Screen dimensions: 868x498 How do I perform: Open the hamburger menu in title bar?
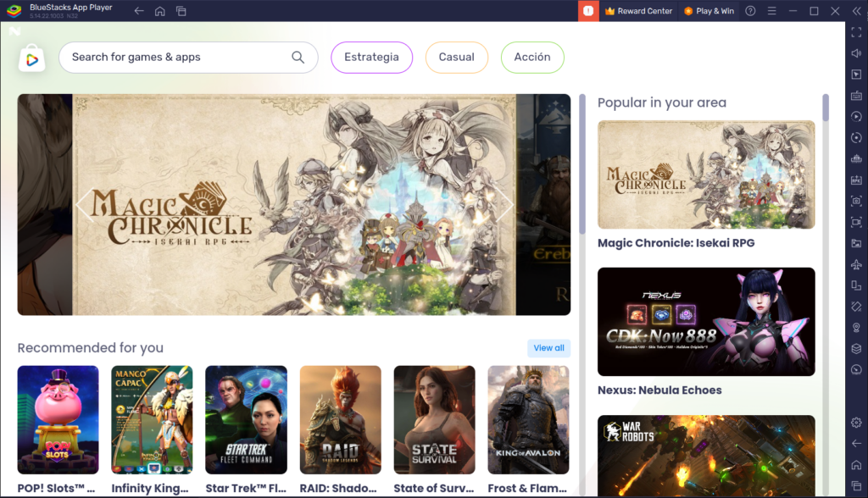tap(771, 10)
